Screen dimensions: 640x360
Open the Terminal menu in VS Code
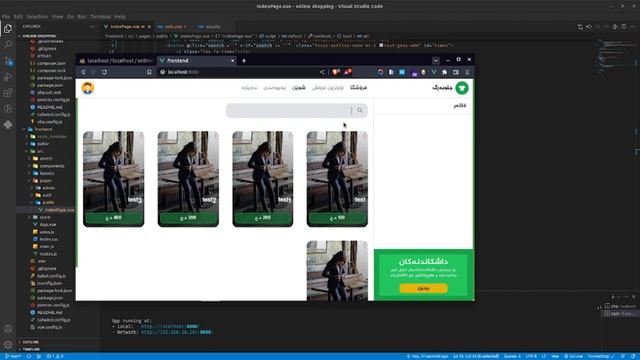click(100, 17)
